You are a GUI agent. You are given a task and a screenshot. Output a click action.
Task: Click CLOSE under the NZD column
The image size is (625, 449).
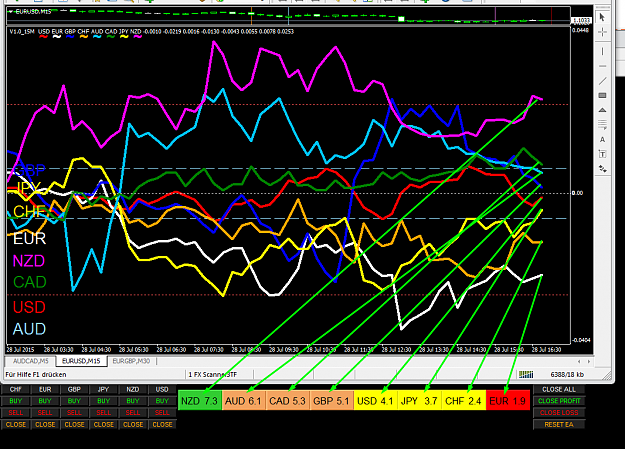point(133,425)
